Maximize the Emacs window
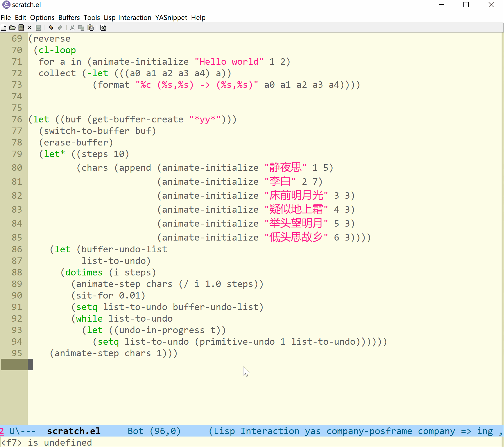 [x=466, y=5]
